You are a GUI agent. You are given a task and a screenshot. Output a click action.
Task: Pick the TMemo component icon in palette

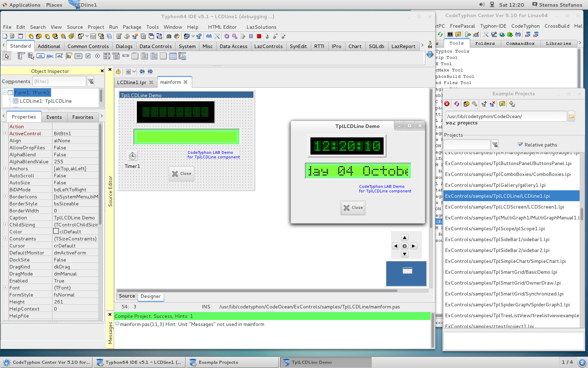point(69,56)
